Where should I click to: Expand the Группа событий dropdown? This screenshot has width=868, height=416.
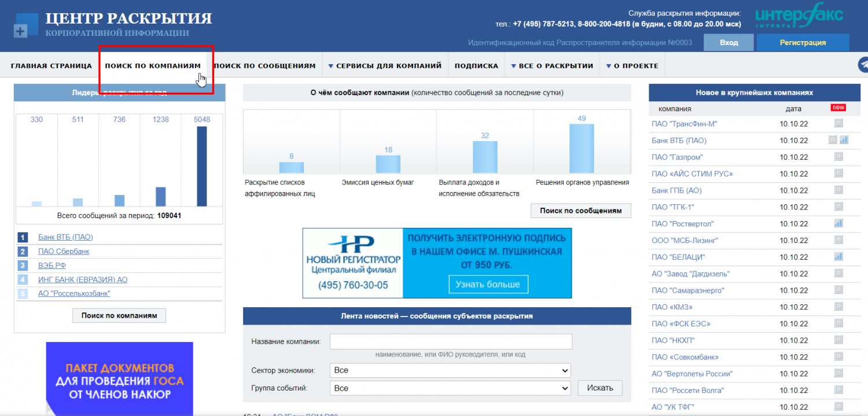[450, 388]
